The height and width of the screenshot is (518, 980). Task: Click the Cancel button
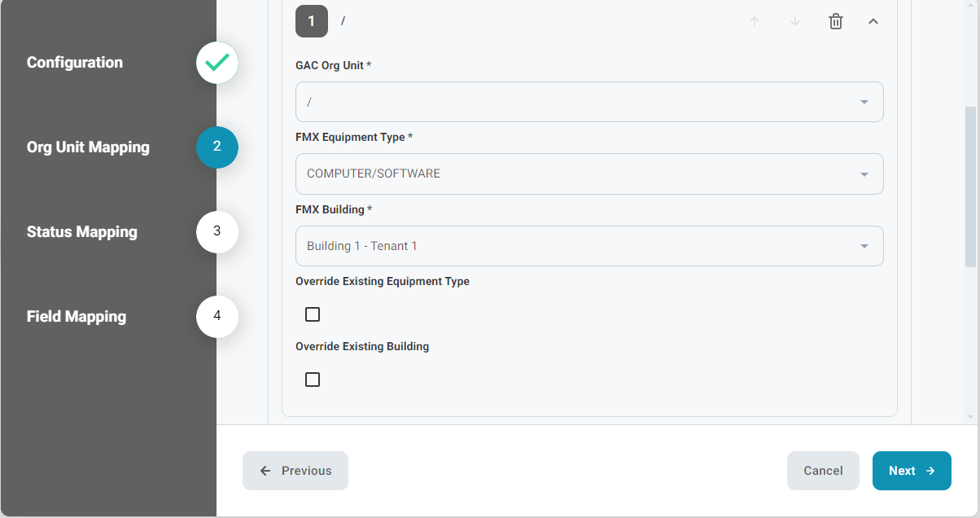click(823, 471)
